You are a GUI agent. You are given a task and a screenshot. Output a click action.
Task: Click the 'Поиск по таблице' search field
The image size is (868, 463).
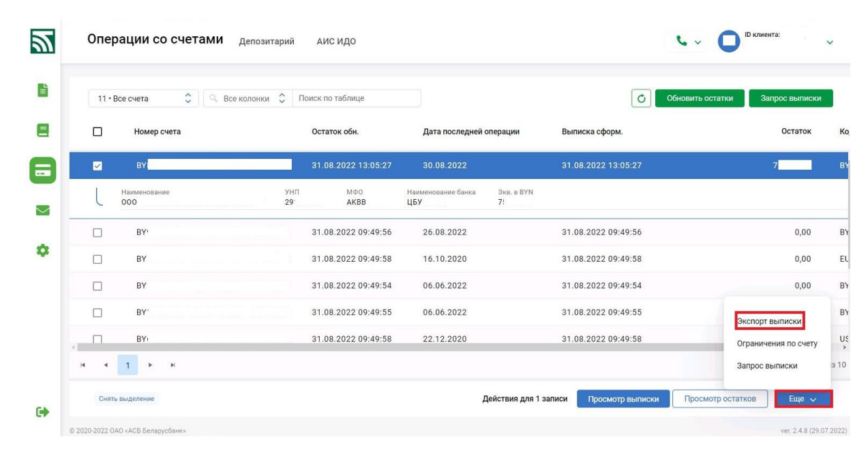356,98
